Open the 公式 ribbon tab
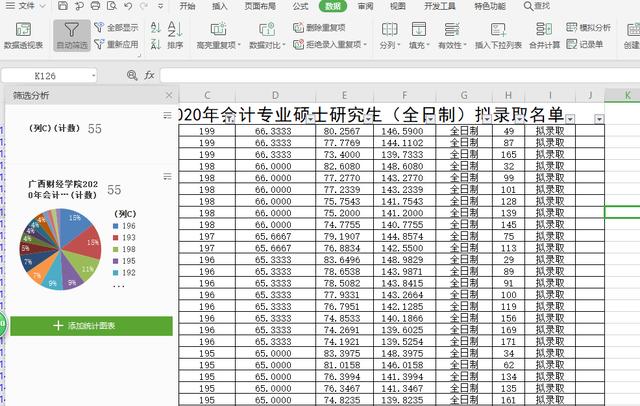Viewport: 640px width, 406px height. [300, 6]
